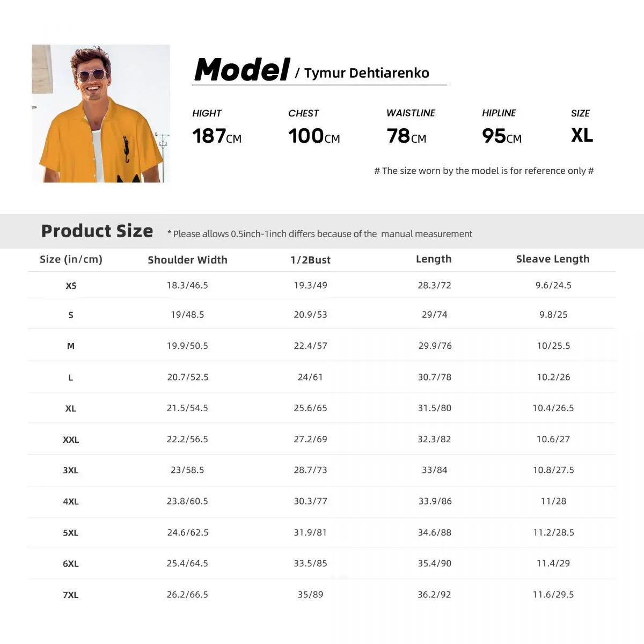The image size is (644, 644).
Task: Select the Shoulder Width column header
Action: click(x=187, y=260)
